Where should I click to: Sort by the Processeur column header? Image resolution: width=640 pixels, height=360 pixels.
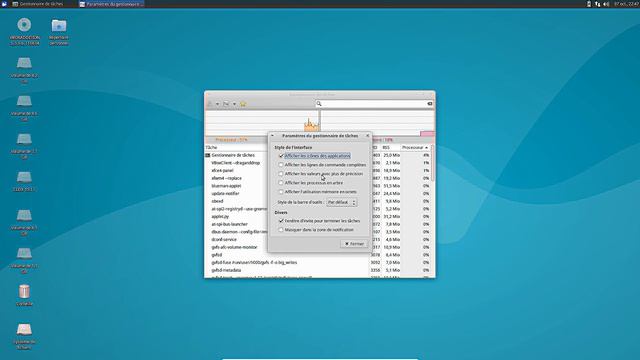point(415,147)
